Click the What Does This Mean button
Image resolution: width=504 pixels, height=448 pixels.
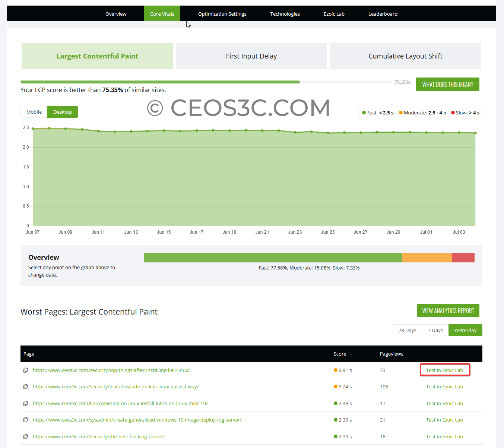pyautogui.click(x=448, y=84)
